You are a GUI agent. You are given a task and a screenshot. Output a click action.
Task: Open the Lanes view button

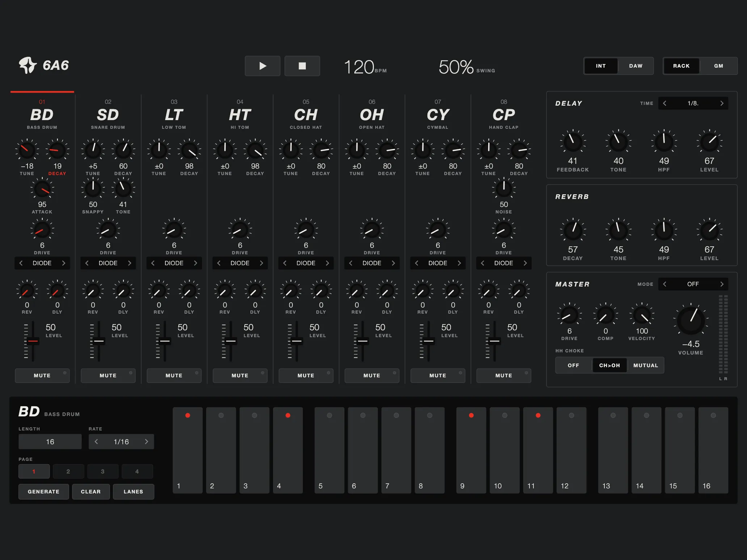click(133, 492)
